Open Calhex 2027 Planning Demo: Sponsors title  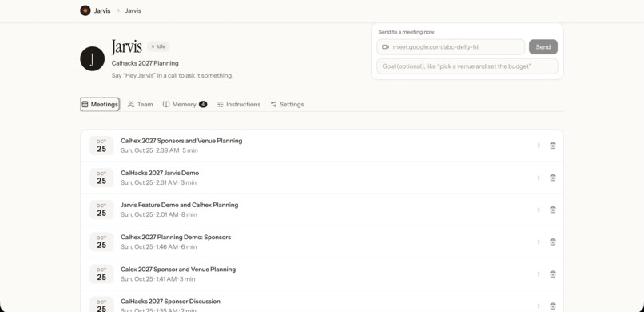click(176, 237)
